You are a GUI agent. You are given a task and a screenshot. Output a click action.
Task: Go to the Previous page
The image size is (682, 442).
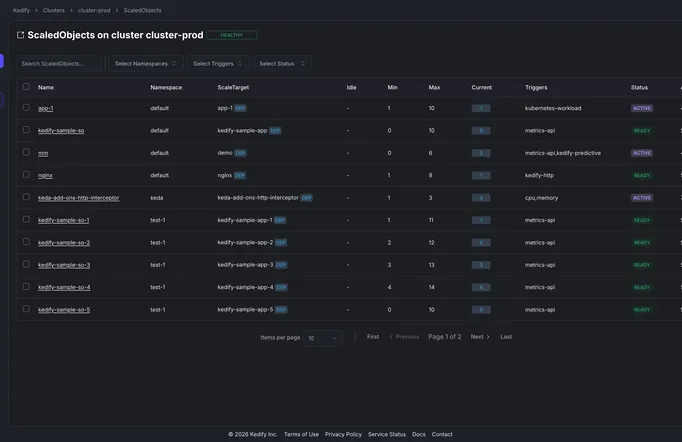(x=405, y=337)
